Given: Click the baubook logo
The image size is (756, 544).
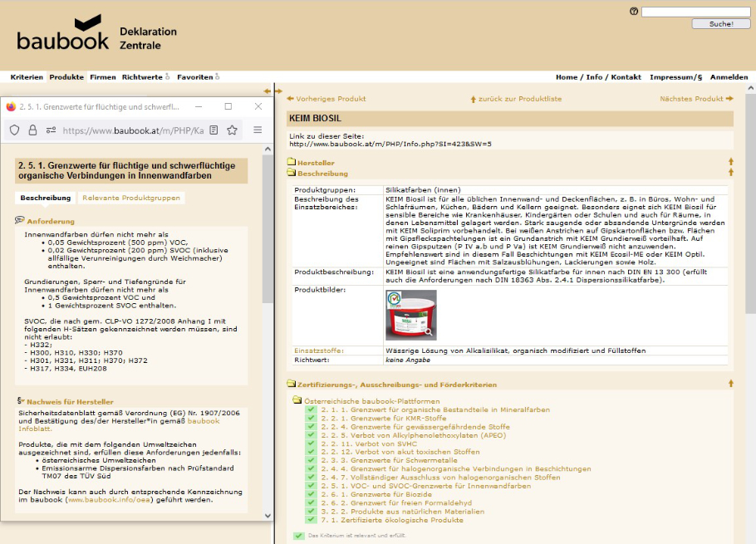Looking at the screenshot, I should (x=63, y=33).
